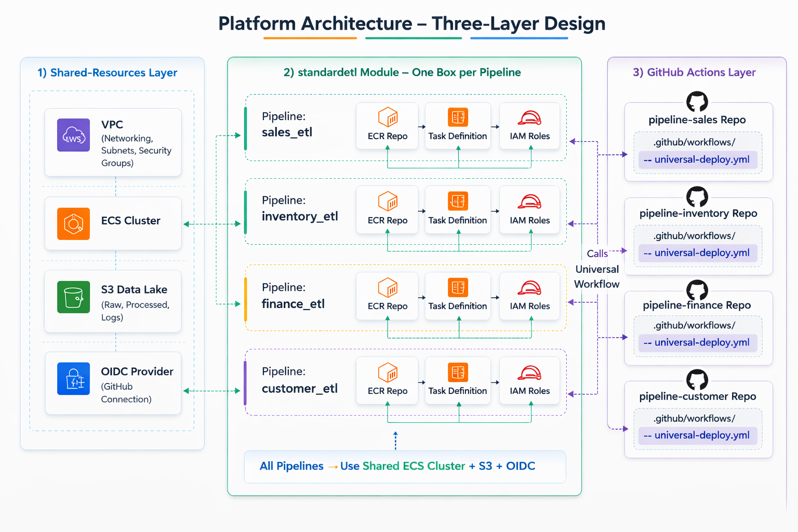
Task: Click the purple AWS VPC cloud icon
Action: click(73, 135)
